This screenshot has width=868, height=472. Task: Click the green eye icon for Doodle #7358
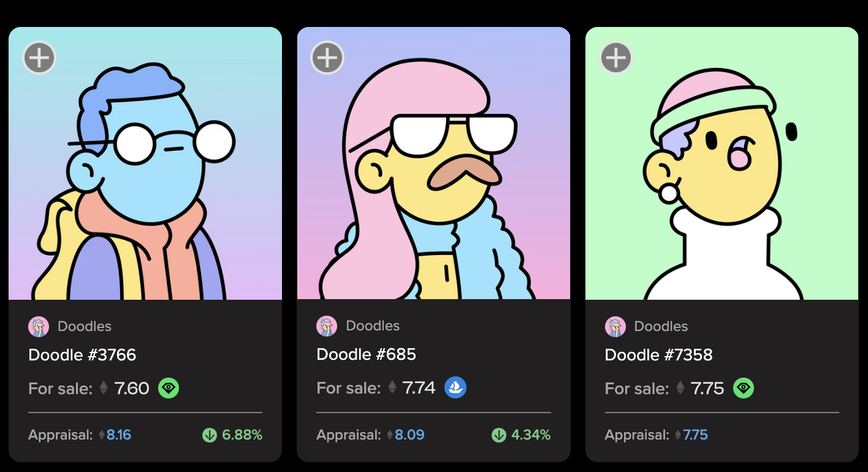[744, 388]
